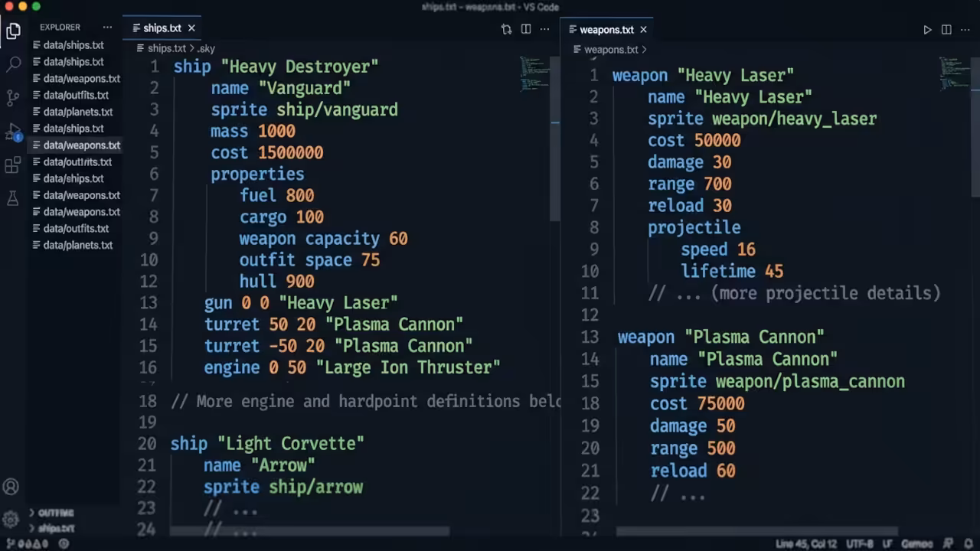The width and height of the screenshot is (980, 551).
Task: Open notifications bell in status bar
Action: [969, 544]
